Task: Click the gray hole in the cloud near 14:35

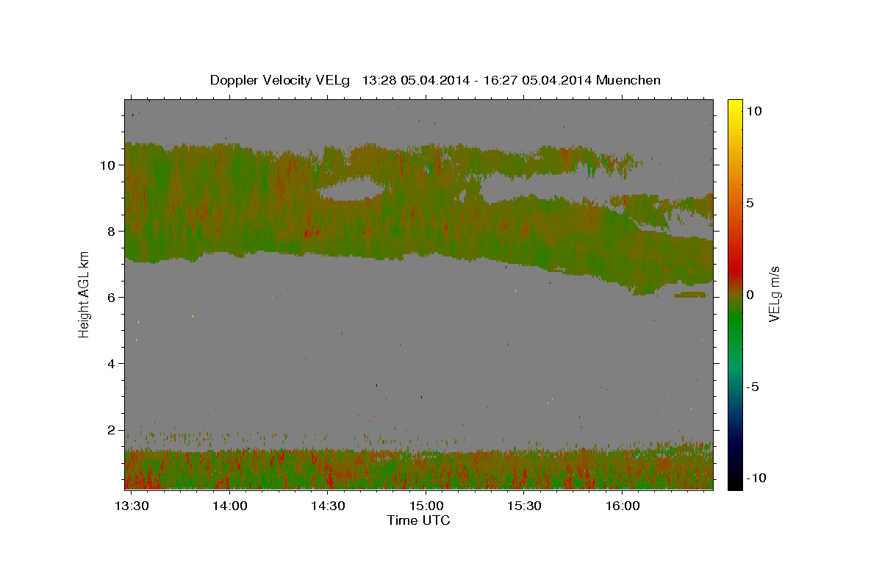Action: coord(351,190)
